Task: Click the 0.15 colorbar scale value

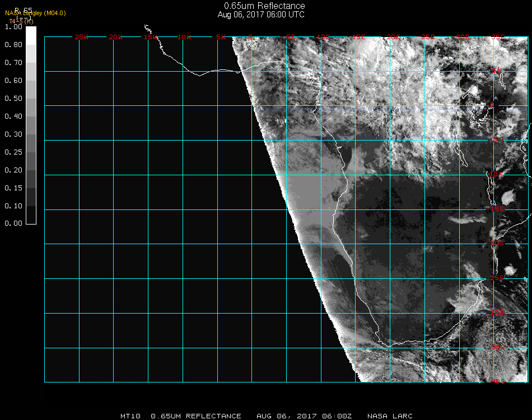Action: [x=13, y=188]
